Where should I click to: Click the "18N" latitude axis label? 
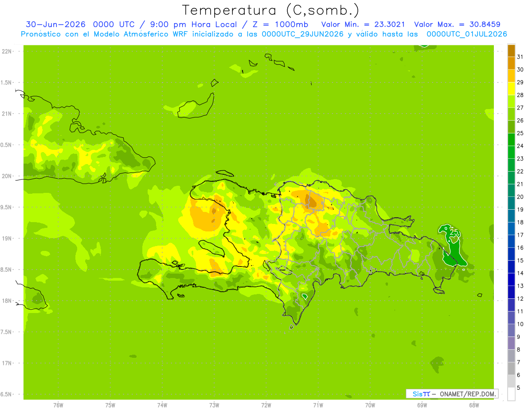(7, 301)
